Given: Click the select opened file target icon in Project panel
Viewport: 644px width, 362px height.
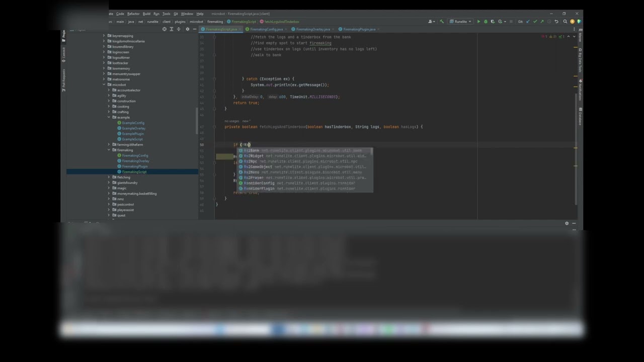Looking at the screenshot, I should (164, 29).
